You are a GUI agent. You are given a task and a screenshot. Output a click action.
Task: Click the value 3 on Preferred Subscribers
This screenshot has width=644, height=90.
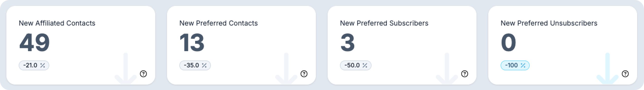pyautogui.click(x=348, y=43)
